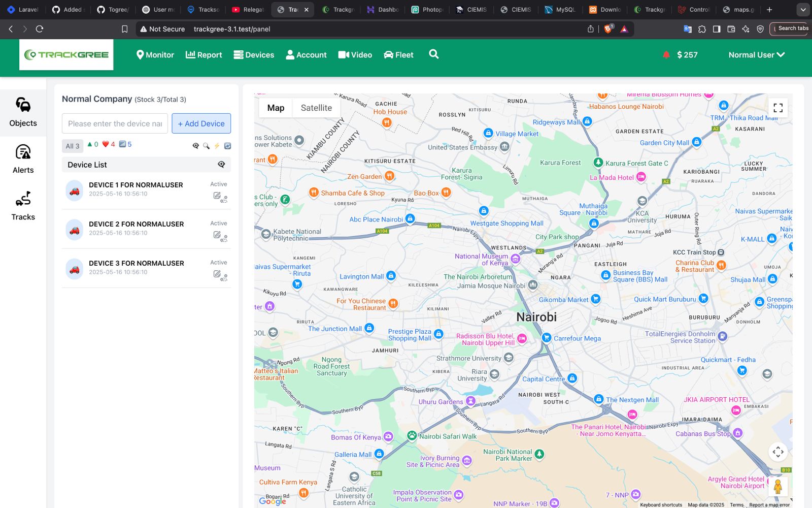This screenshot has height=508, width=812.
Task: Open the browser tab search dropdown
Action: 802,9
